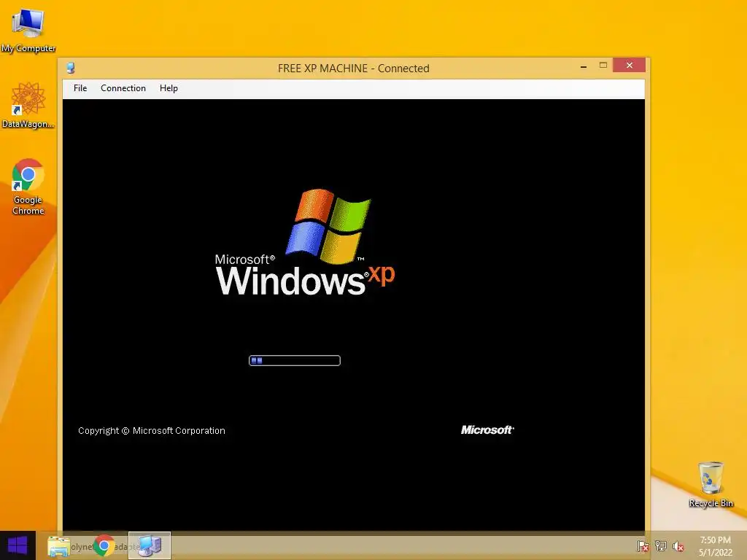
Task: Select the virtual machine connection taskbar item
Action: [x=149, y=545]
